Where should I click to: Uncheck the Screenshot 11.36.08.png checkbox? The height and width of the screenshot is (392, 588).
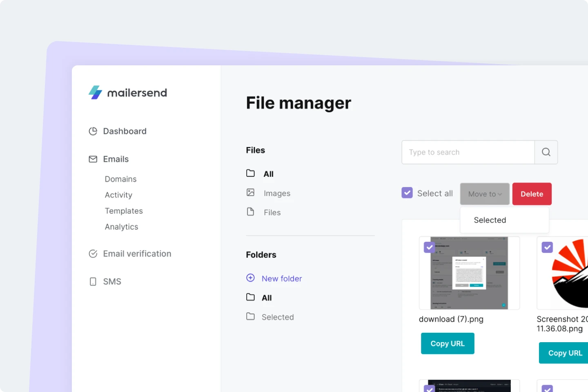547,247
